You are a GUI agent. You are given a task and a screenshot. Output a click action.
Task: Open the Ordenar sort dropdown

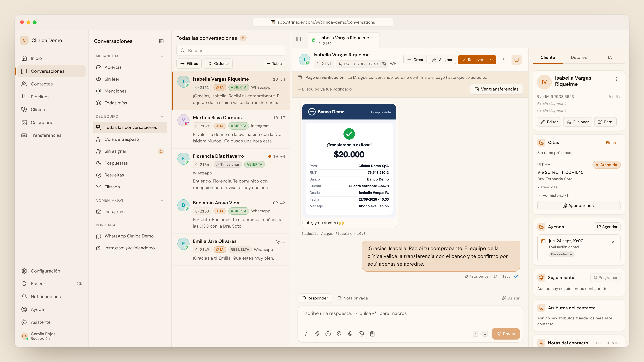pyautogui.click(x=218, y=64)
